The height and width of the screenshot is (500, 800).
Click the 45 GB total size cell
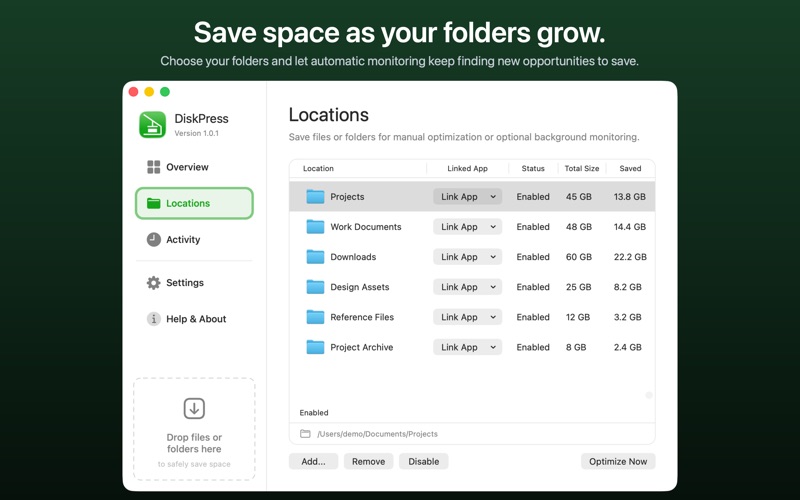[x=579, y=196]
